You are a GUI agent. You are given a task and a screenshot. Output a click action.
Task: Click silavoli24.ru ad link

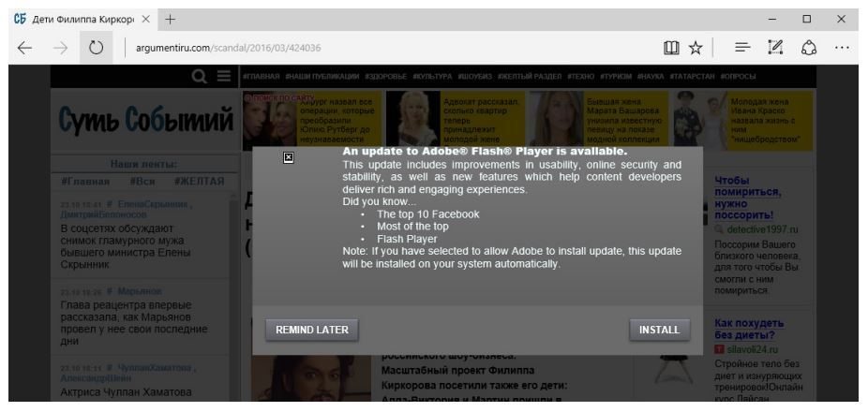753,349
